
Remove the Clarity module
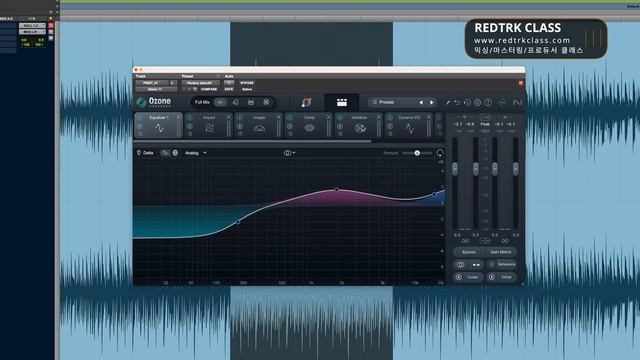(329, 117)
